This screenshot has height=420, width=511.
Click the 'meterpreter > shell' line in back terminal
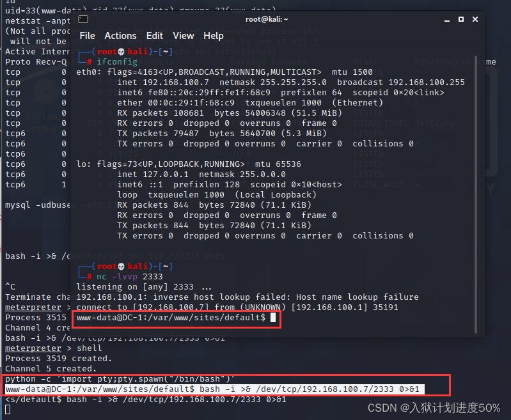coord(54,348)
